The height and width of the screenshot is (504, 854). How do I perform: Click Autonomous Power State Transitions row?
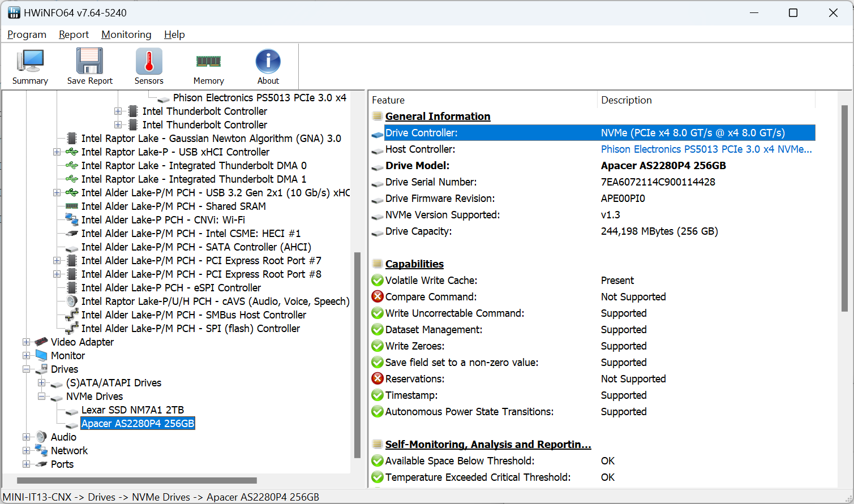click(593, 411)
